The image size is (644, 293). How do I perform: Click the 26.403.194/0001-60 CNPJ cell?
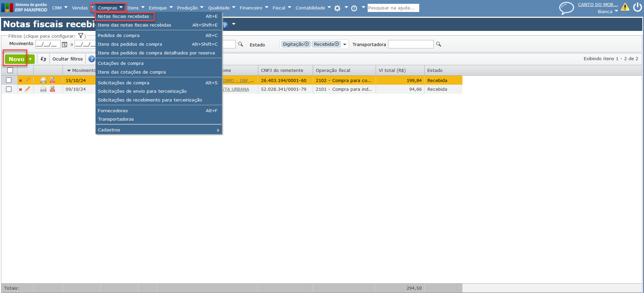point(285,81)
